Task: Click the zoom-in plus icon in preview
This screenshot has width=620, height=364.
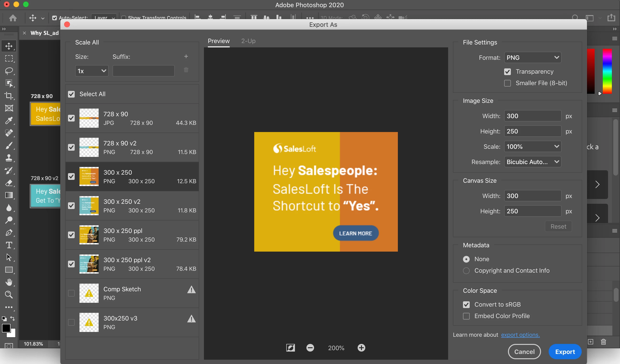Action: point(361,348)
